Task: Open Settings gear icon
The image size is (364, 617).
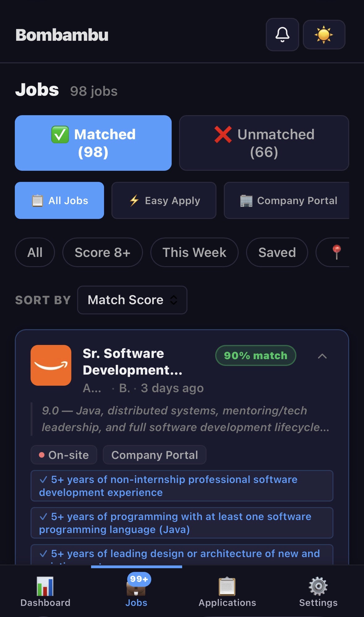Action: point(318,586)
